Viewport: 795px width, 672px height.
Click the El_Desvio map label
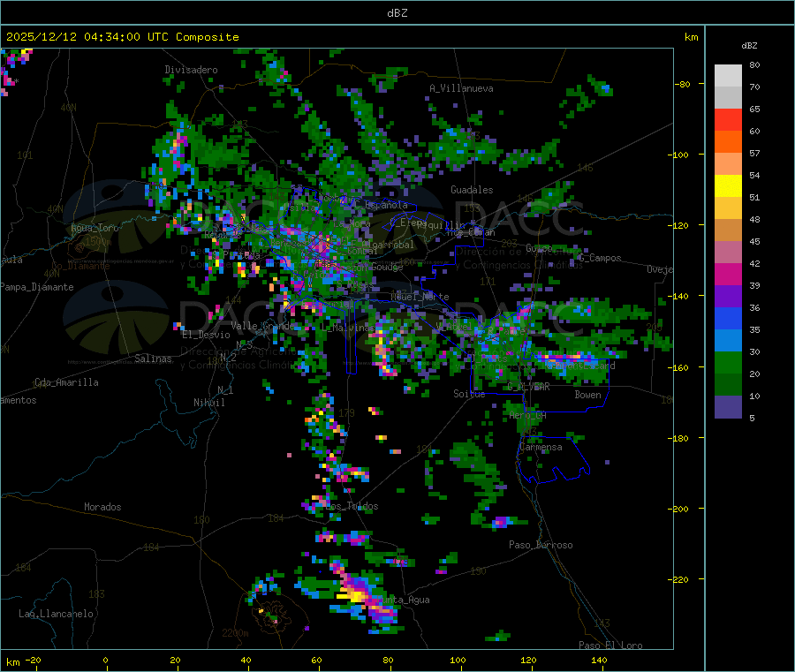tap(207, 335)
